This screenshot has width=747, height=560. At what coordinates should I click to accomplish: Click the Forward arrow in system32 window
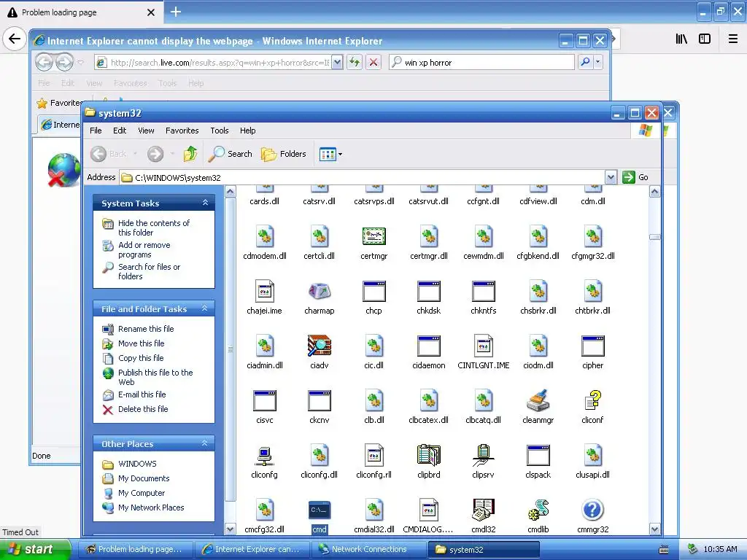coord(155,154)
